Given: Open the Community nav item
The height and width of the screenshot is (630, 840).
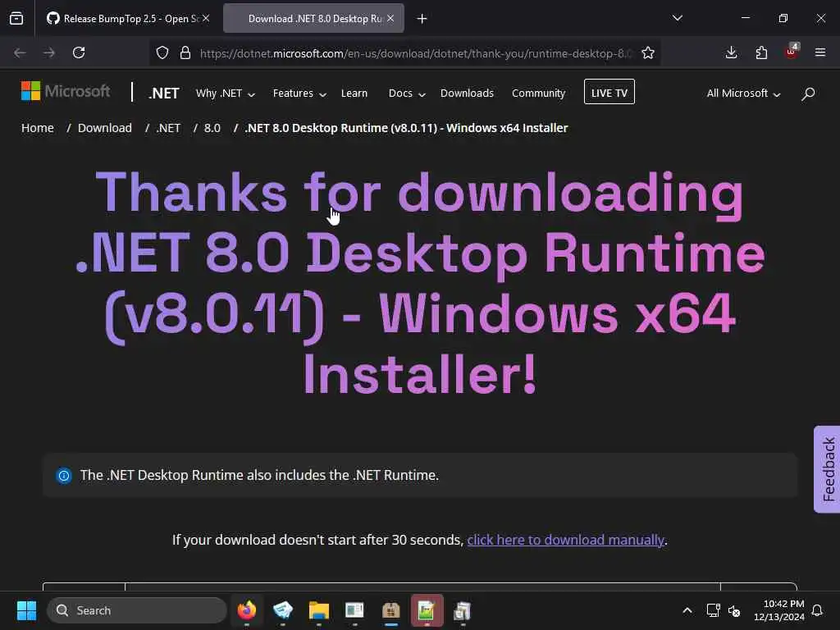Looking at the screenshot, I should 538,94.
